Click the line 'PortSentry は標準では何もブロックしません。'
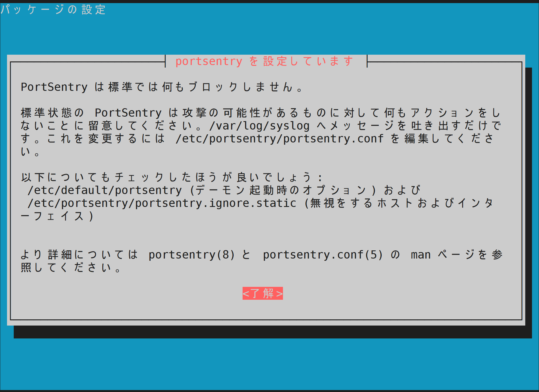 point(162,87)
